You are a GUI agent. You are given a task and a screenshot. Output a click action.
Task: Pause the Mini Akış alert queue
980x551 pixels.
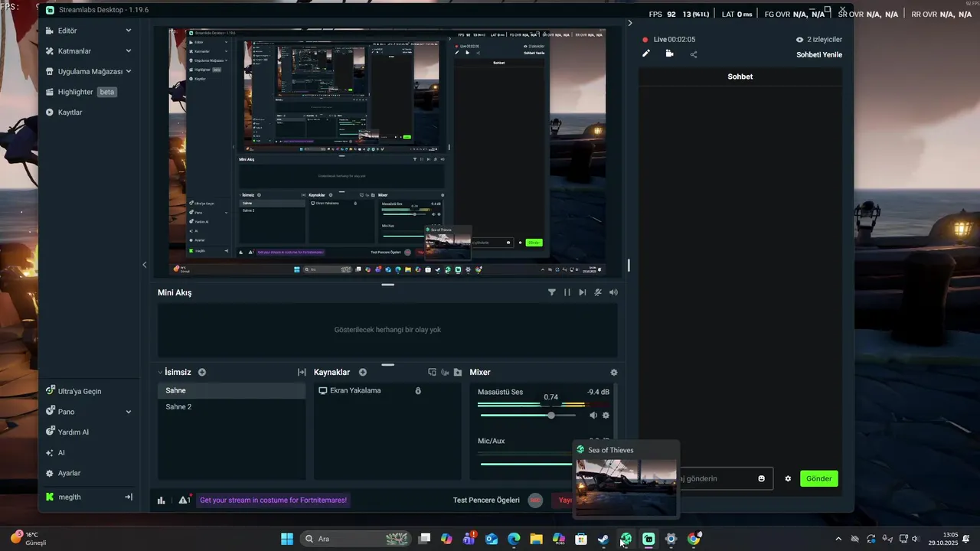pyautogui.click(x=567, y=292)
